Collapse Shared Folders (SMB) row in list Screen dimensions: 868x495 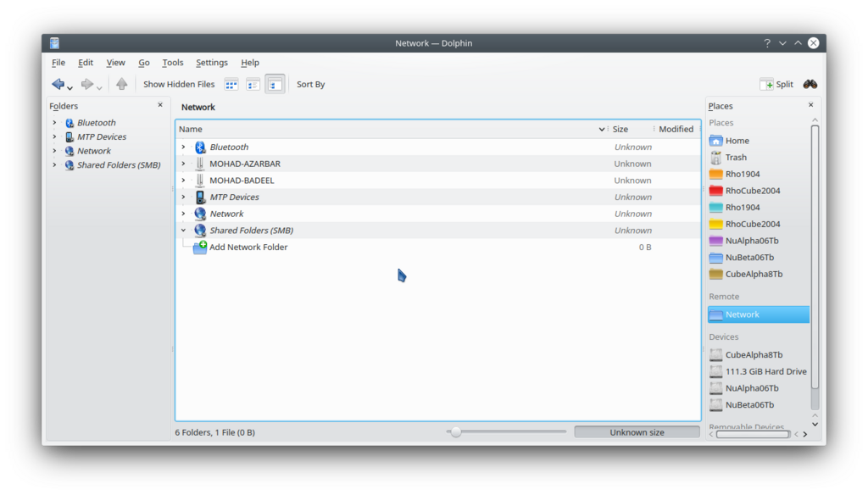184,231
